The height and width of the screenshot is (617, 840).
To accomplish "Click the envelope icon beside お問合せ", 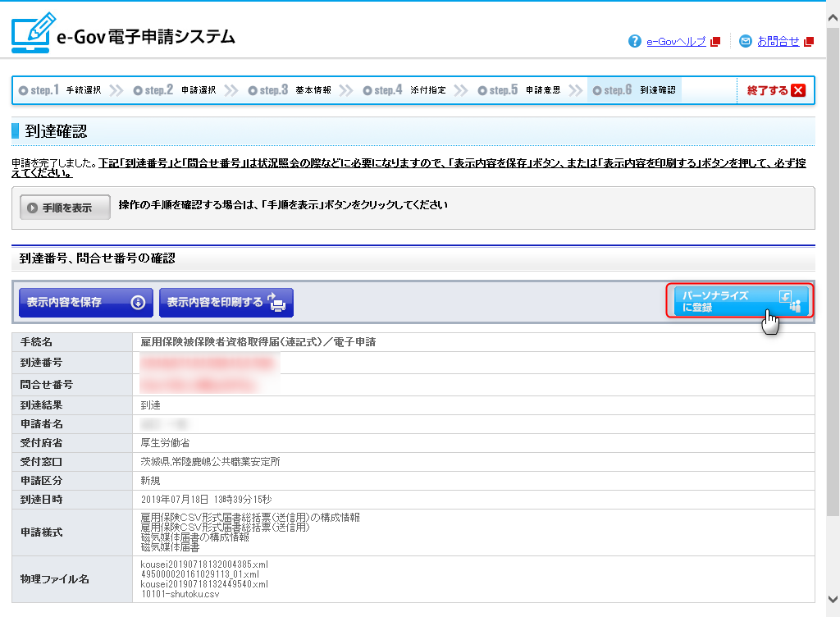I will pyautogui.click(x=745, y=41).
